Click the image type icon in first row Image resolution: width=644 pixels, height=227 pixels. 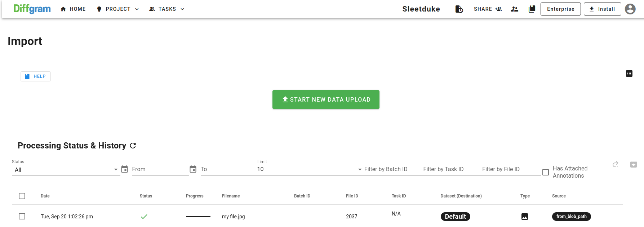(525, 217)
